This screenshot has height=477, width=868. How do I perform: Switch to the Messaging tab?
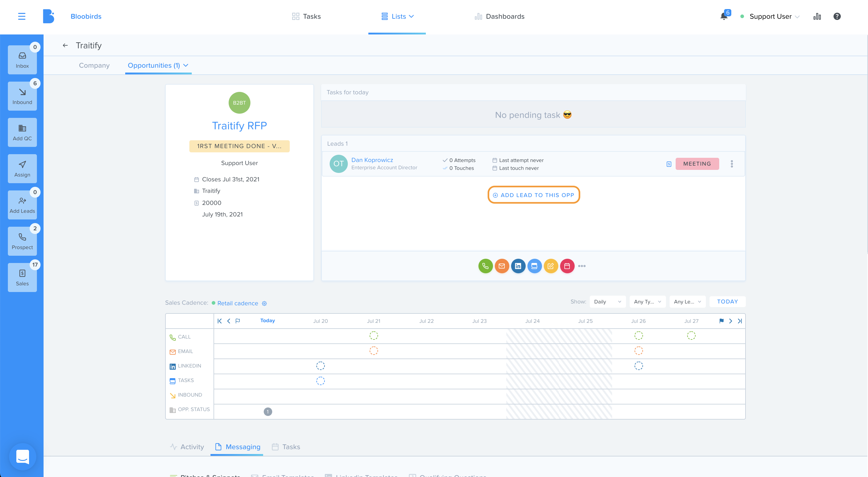click(237, 447)
